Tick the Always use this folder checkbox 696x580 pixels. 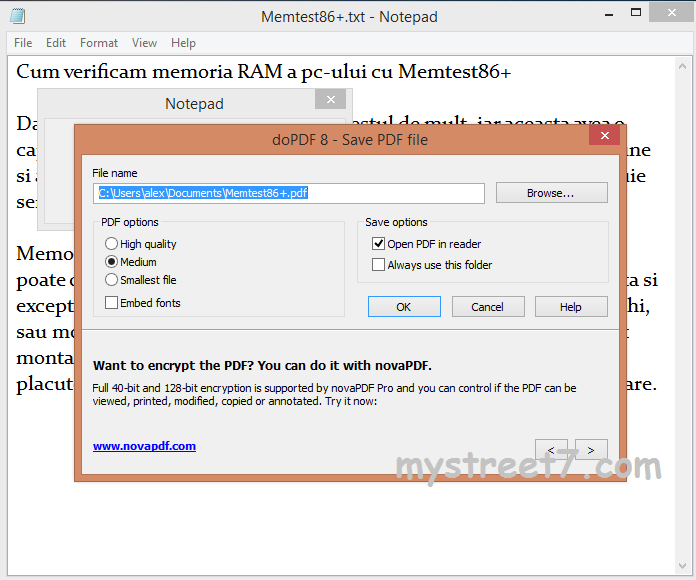[378, 265]
